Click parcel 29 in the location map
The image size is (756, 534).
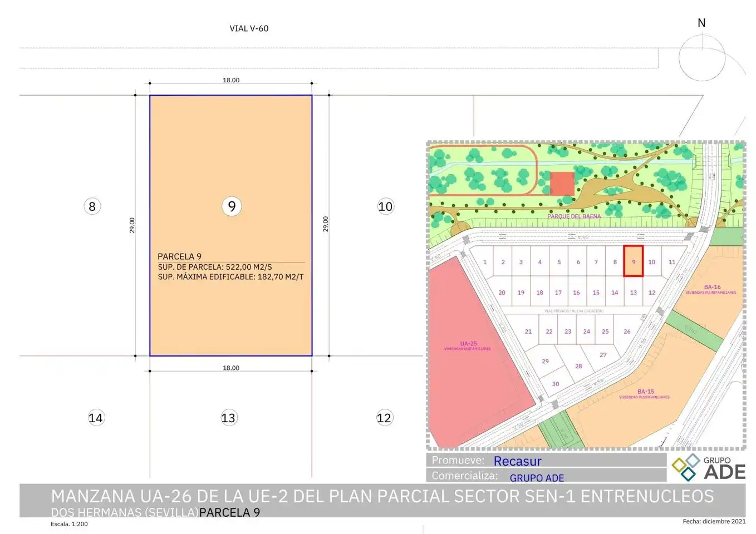[545, 361]
